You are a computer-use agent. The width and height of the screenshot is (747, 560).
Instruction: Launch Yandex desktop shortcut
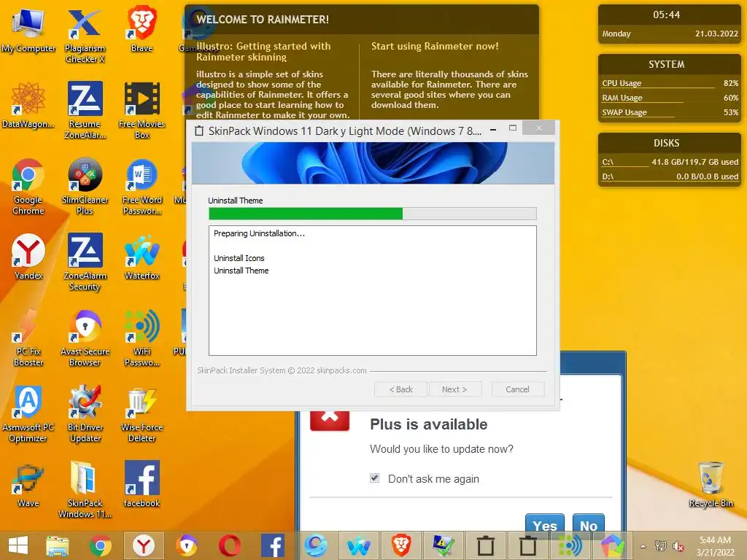pos(28,257)
